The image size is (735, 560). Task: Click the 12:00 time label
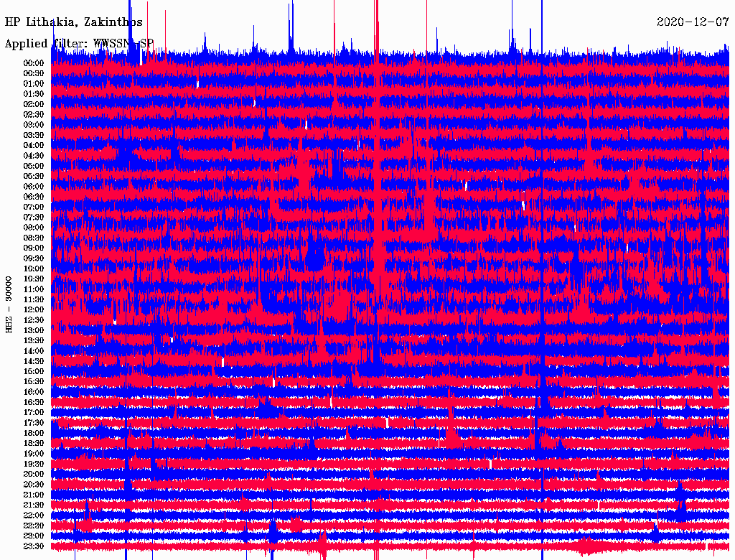tap(34, 310)
